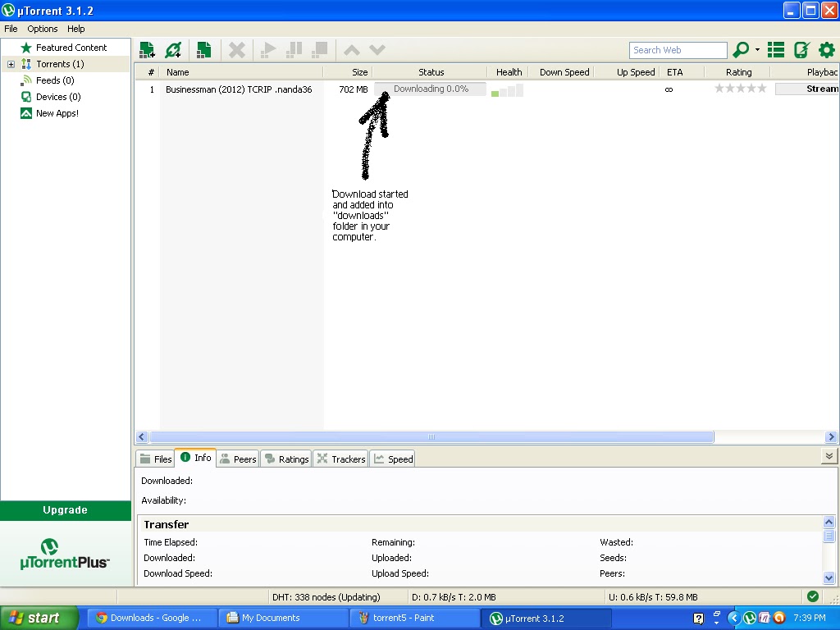840x630 pixels.
Task: Collapse the detail pane with chevron
Action: pos(829,456)
